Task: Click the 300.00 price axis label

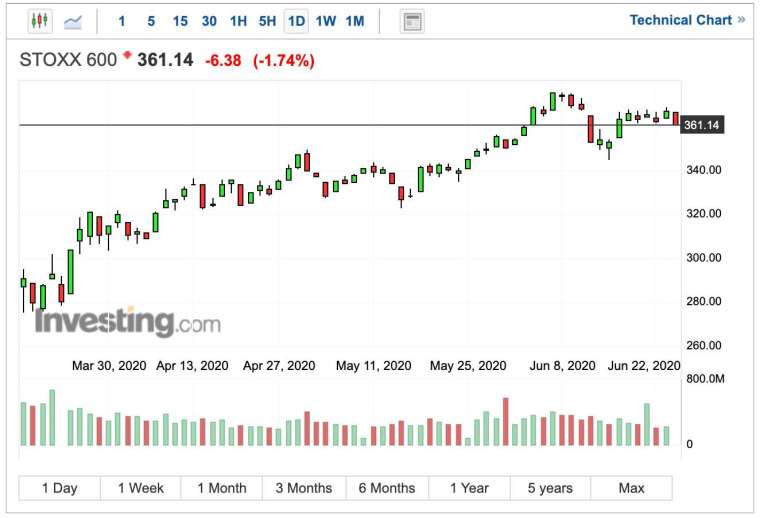Action: [703, 257]
